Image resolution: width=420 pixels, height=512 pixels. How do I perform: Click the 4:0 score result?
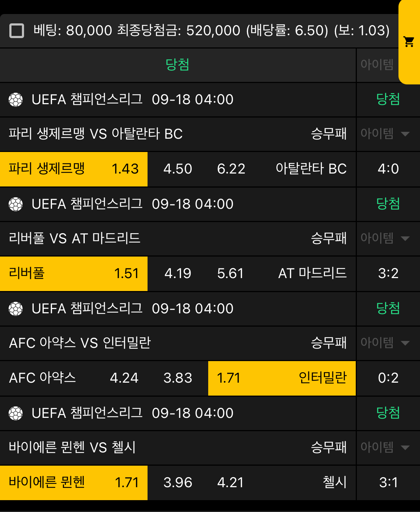[388, 169]
